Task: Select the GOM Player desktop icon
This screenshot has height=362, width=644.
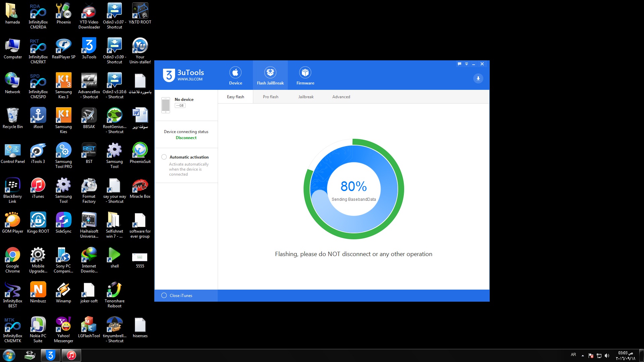Action: (13, 222)
